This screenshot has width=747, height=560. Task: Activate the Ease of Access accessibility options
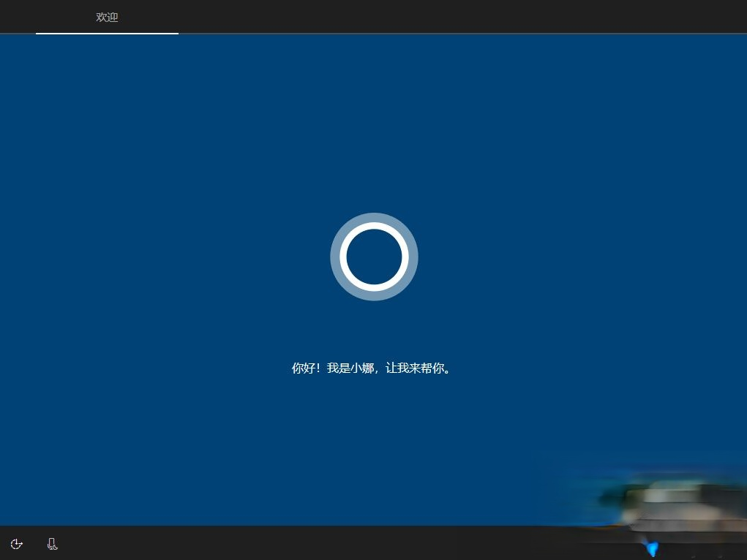16,544
